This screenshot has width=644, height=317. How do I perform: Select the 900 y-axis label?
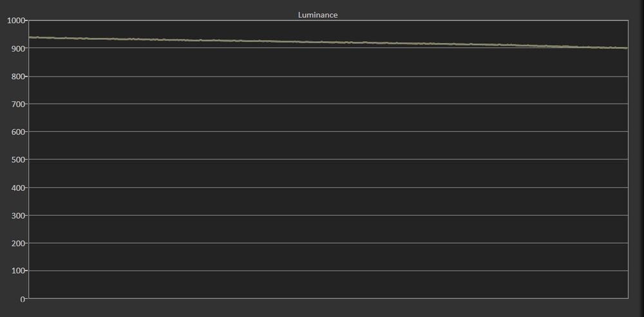tap(17, 49)
